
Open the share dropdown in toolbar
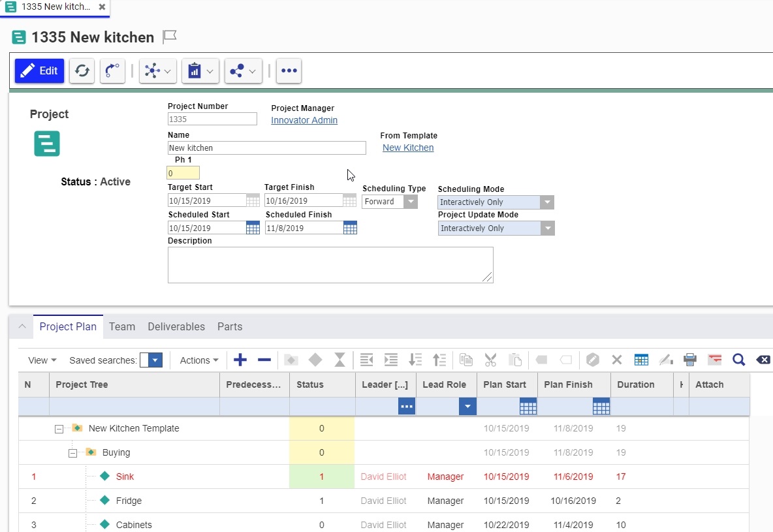pyautogui.click(x=243, y=71)
